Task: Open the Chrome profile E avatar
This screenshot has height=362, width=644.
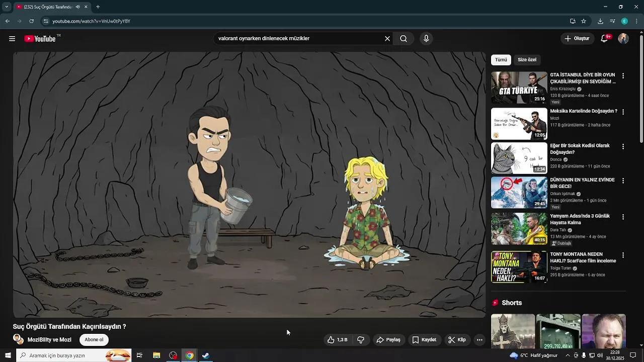Action: point(624,21)
